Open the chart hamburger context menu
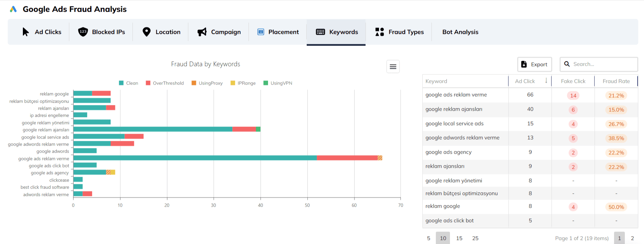 [393, 67]
